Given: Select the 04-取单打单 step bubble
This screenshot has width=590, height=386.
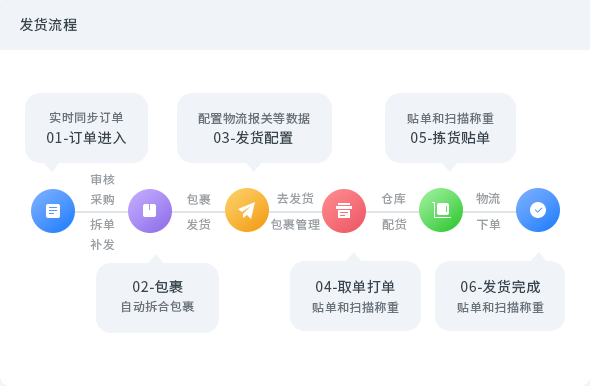Looking at the screenshot, I should [x=355, y=296].
